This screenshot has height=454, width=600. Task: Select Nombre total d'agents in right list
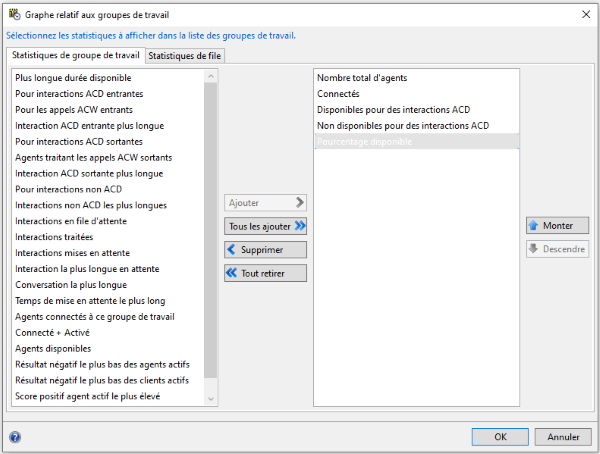[x=362, y=78]
